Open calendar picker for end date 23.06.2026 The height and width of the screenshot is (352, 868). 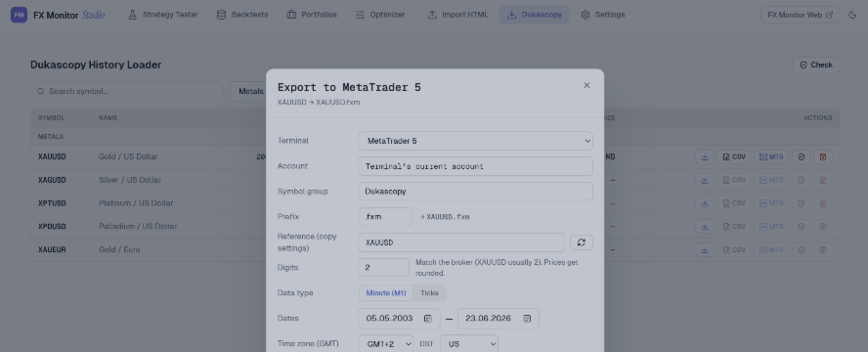tap(527, 318)
